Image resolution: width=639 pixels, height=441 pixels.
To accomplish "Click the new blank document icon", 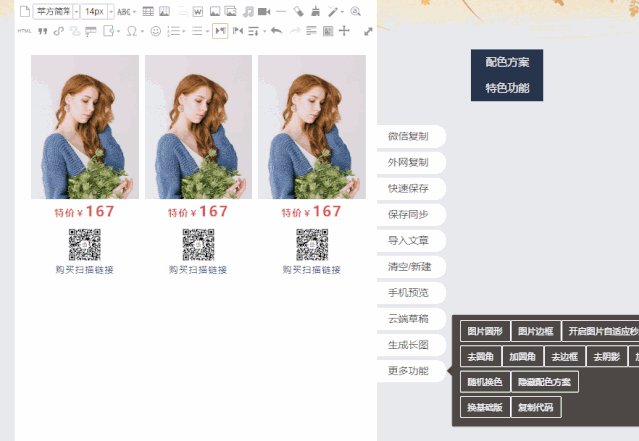I will point(25,11).
